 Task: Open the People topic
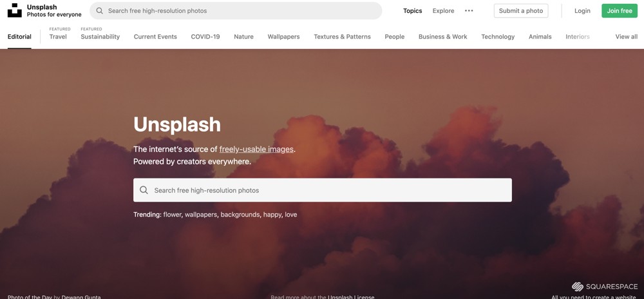394,37
